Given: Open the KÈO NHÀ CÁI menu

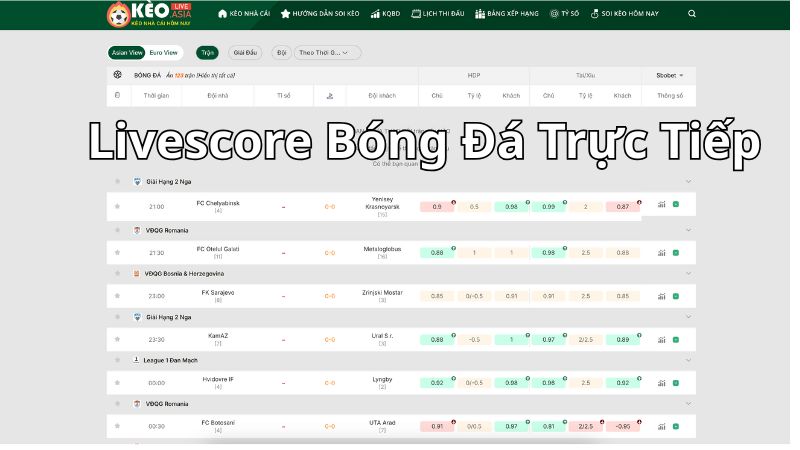Looking at the screenshot, I should tap(244, 14).
